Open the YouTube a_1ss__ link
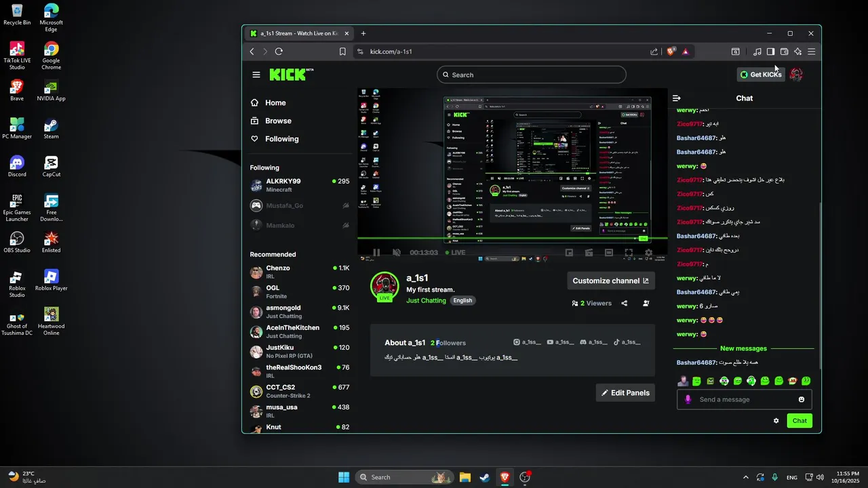 560,342
